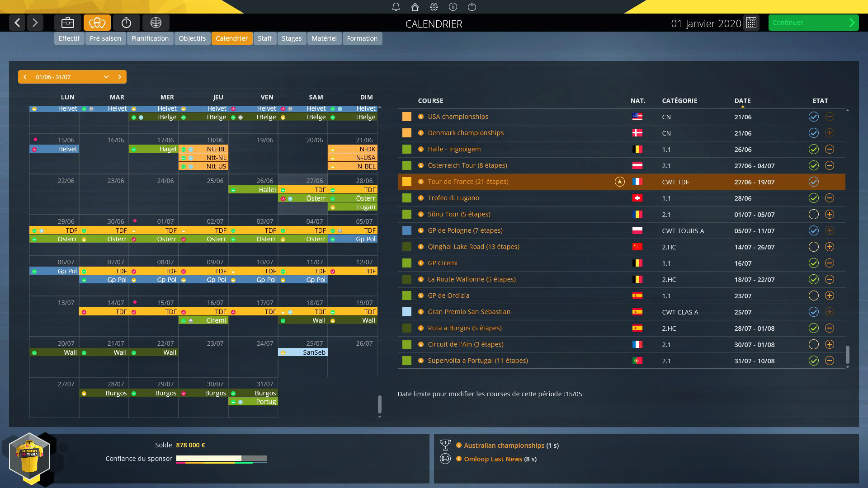The image size is (868, 488).
Task: Click the settings gear icon
Action: (434, 7)
